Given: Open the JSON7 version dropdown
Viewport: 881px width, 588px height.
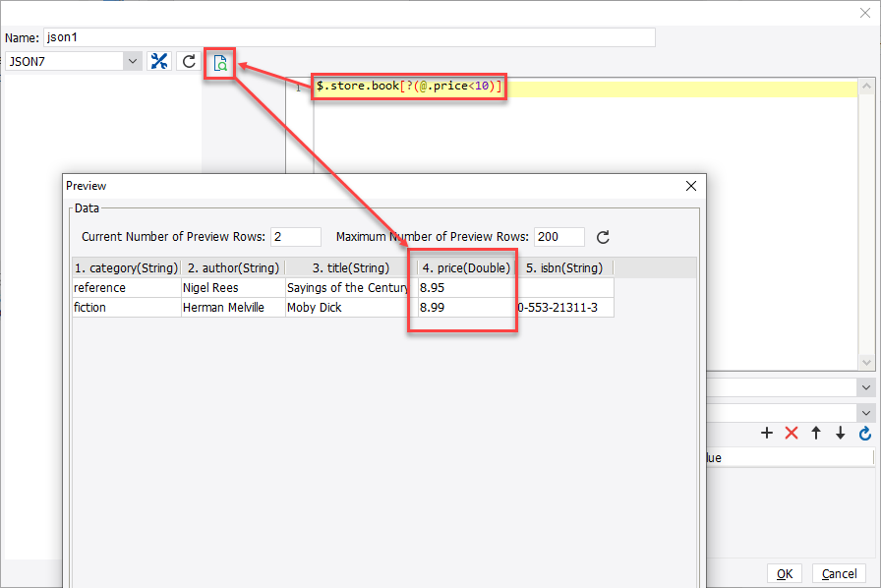Looking at the screenshot, I should coord(131,60).
